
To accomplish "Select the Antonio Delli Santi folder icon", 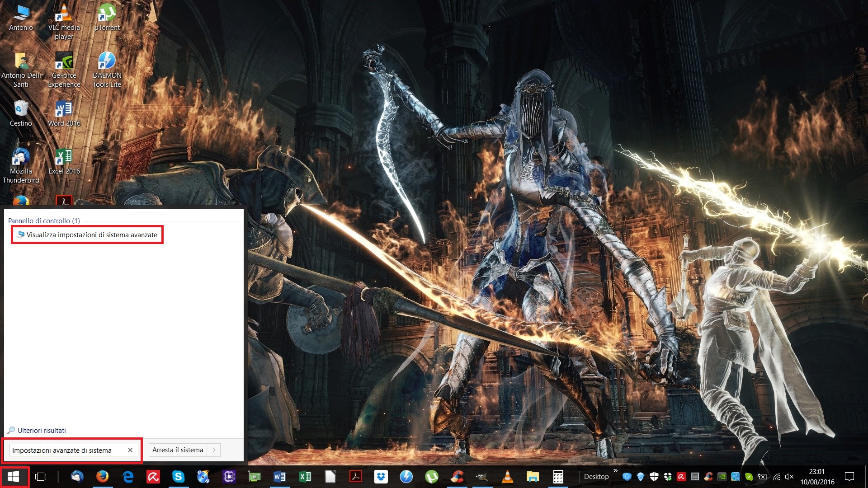I will pyautogui.click(x=21, y=70).
